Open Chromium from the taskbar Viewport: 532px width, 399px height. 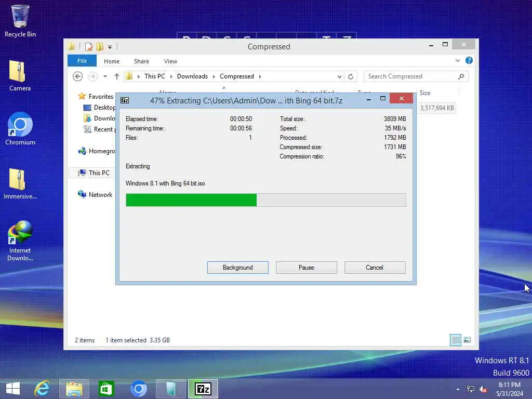coord(138,389)
